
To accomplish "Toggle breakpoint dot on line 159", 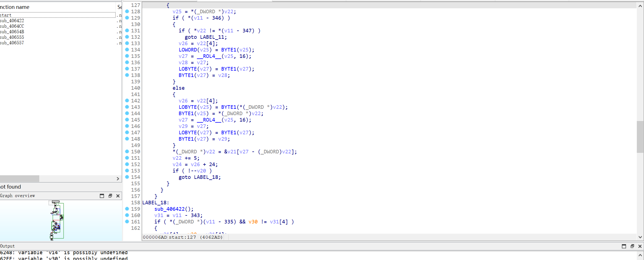I will click(127, 209).
